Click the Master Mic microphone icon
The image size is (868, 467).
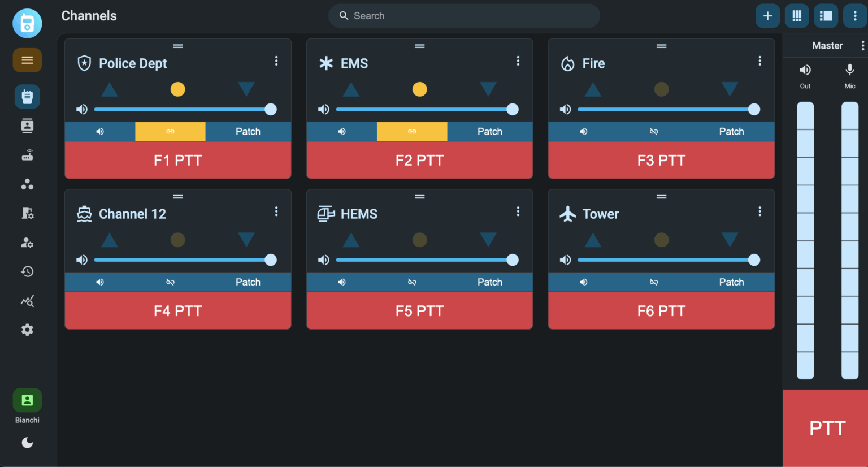[849, 70]
